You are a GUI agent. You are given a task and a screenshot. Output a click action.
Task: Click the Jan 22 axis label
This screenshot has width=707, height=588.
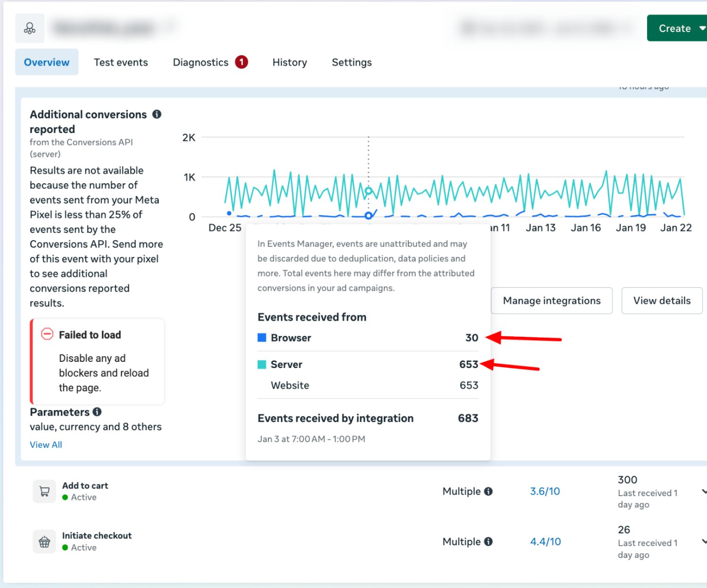pos(676,228)
